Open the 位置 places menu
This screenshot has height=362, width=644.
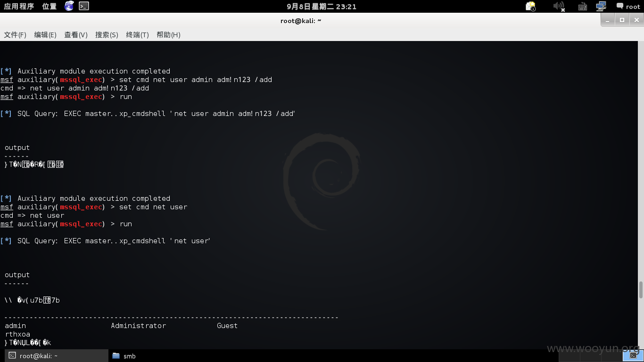(49, 6)
